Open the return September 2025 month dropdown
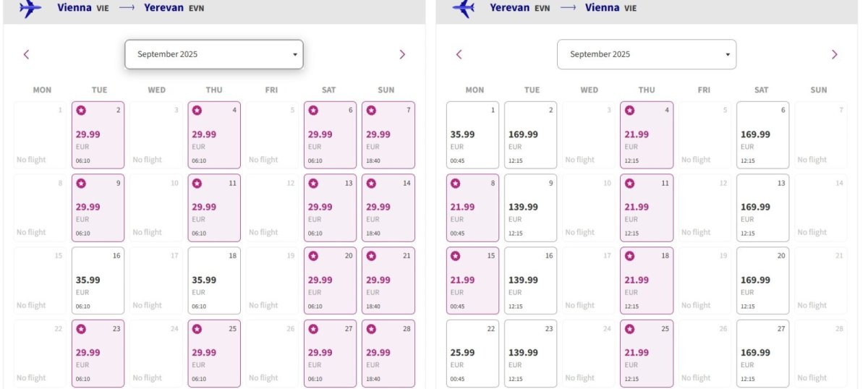 646,54
